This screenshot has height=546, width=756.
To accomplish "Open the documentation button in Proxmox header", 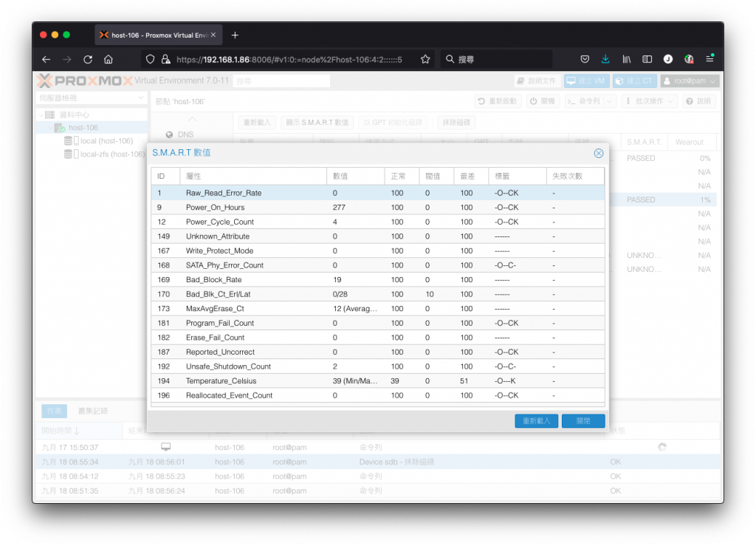I will click(x=536, y=81).
